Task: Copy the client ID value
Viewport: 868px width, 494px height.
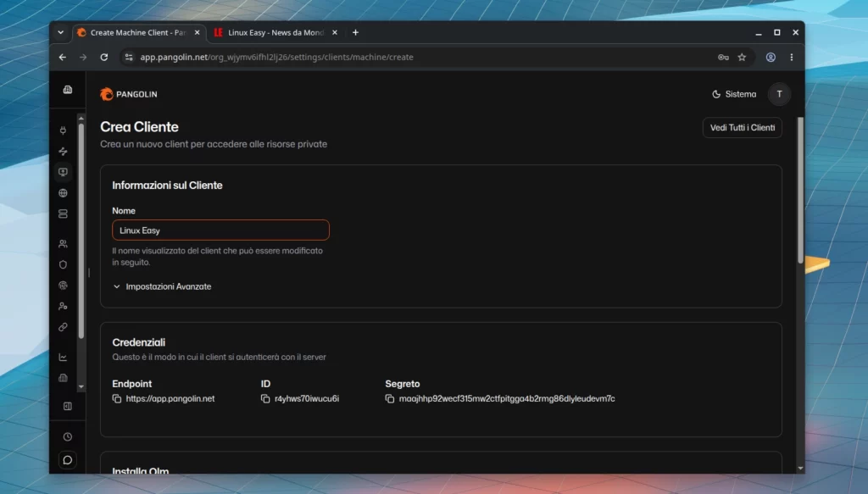Action: (265, 398)
